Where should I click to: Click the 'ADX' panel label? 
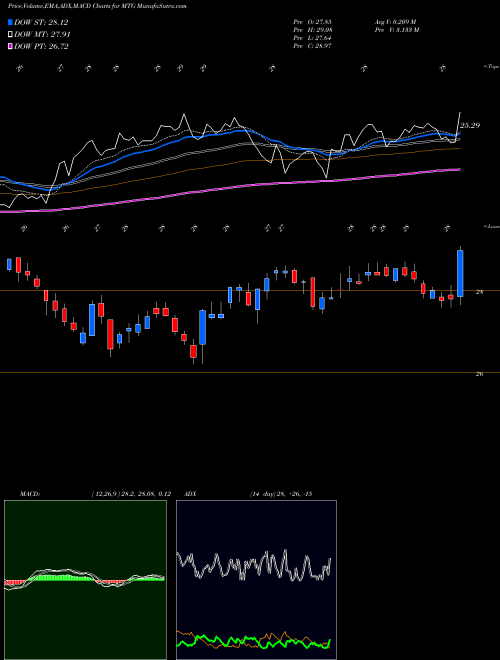point(191,494)
